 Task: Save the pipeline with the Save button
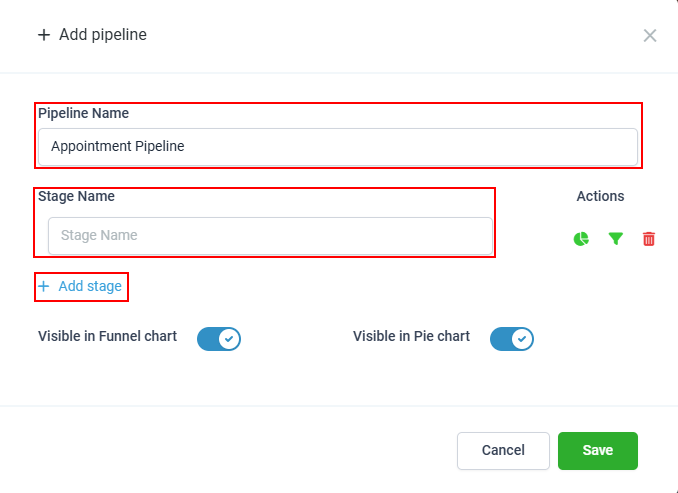(597, 451)
